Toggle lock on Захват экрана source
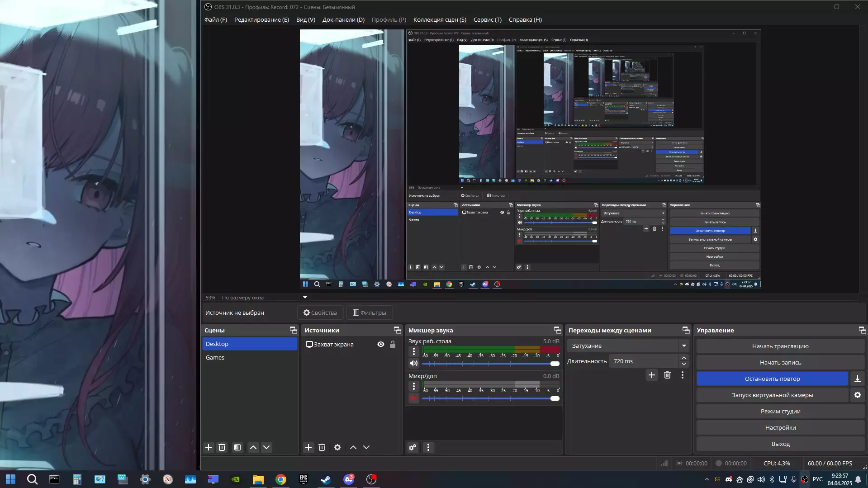Viewport: 868px width, 488px height. 393,344
